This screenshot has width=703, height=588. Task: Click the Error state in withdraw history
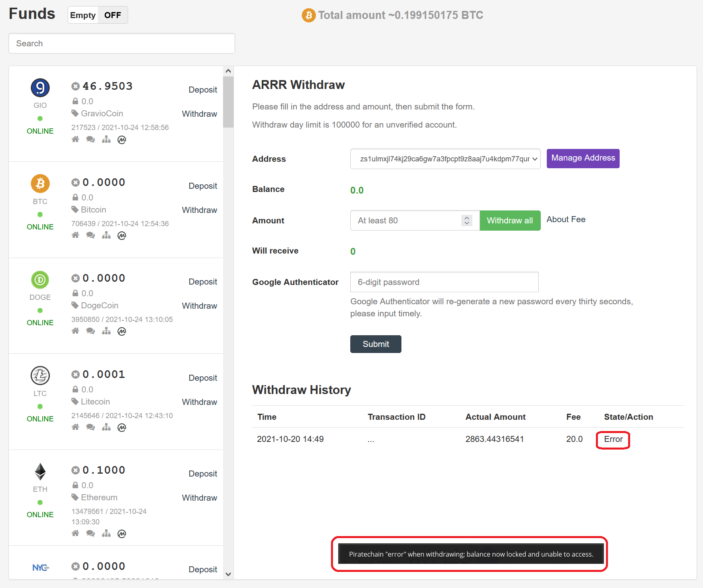pos(613,439)
